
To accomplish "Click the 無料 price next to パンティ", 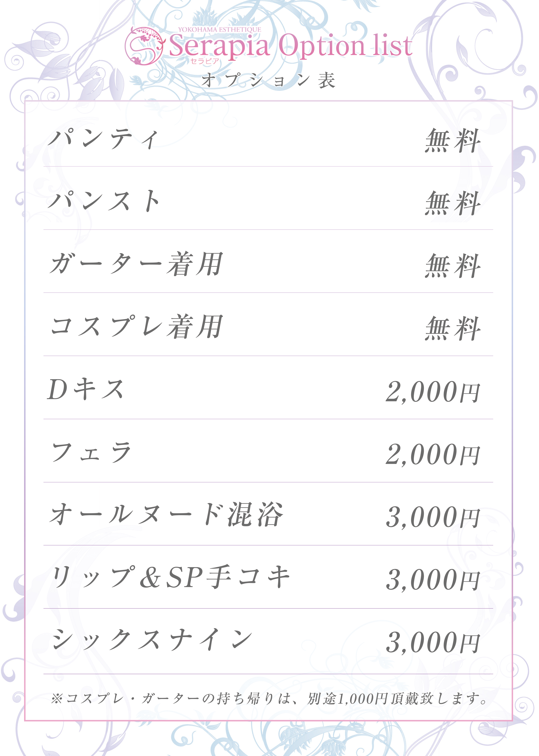I will [453, 141].
